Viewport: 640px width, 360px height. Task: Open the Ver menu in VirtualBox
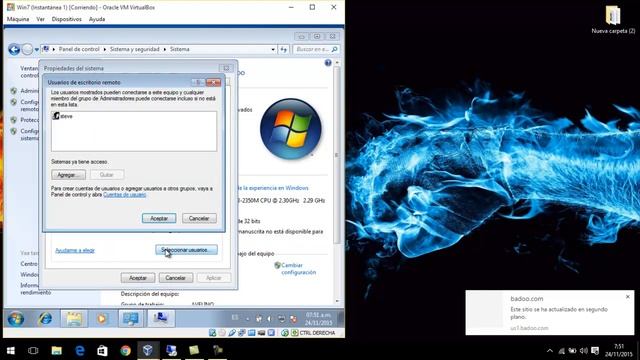(40, 19)
